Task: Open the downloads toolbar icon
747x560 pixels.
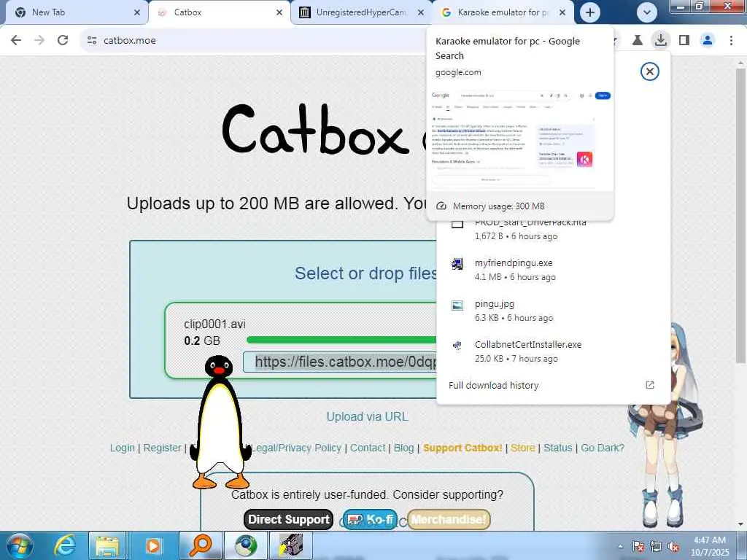Action: click(x=661, y=41)
